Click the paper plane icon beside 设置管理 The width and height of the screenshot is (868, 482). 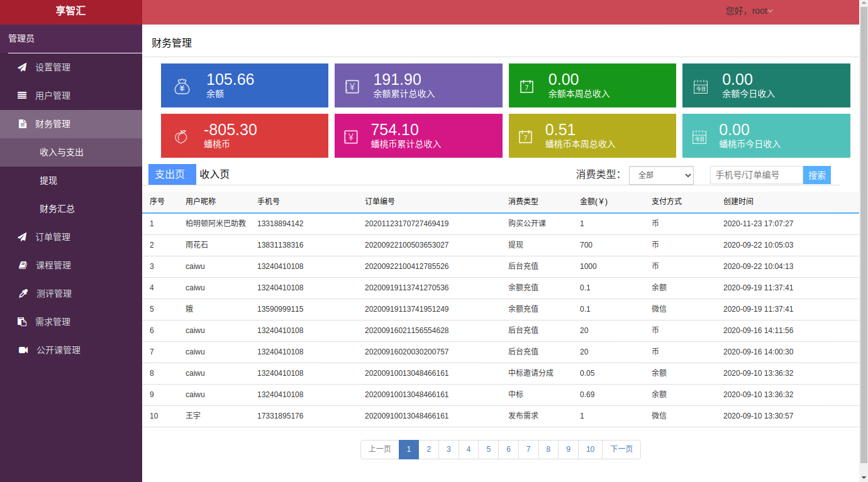click(x=22, y=67)
